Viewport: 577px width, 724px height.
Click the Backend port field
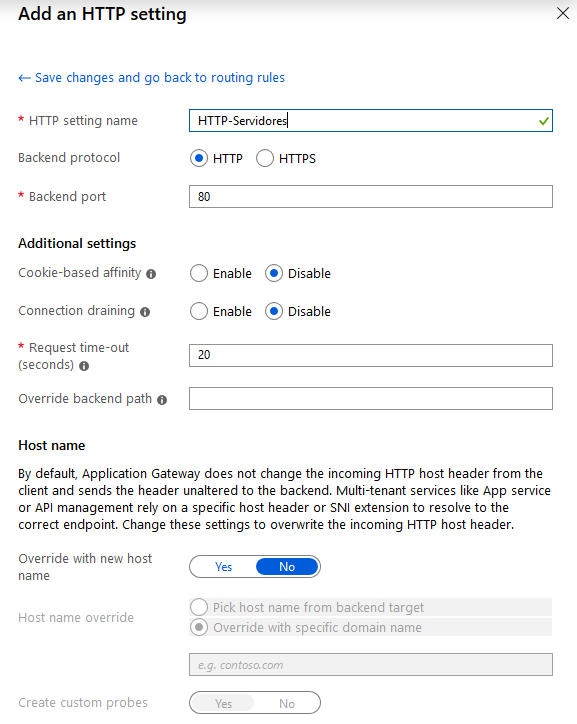click(x=371, y=197)
